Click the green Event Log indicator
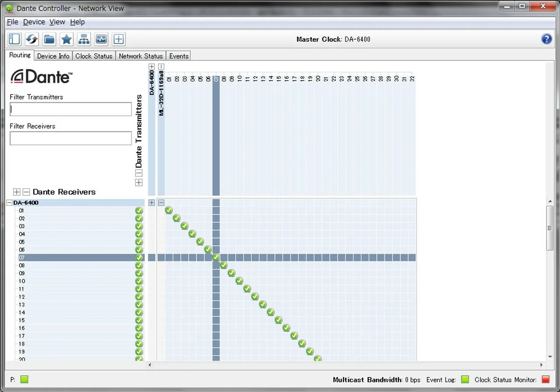The height and width of the screenshot is (392, 560). (465, 379)
